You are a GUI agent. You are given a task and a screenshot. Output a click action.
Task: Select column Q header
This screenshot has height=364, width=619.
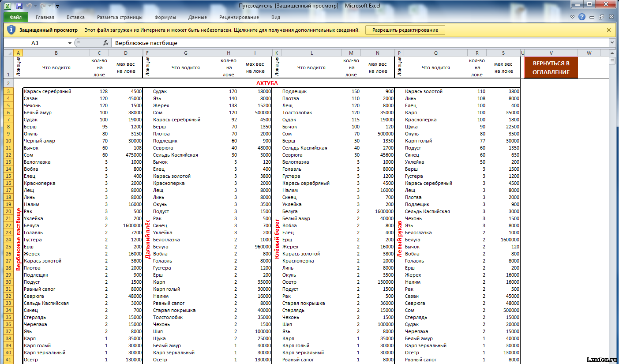click(435, 53)
